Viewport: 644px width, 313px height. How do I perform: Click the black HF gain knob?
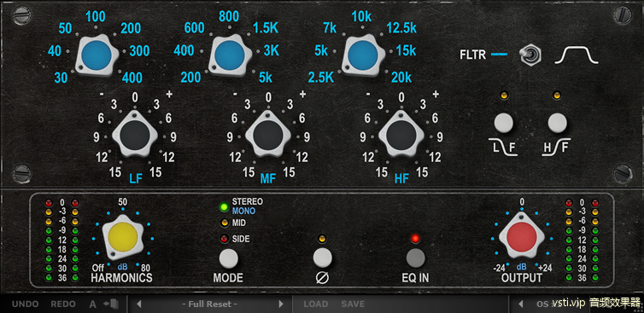401,134
